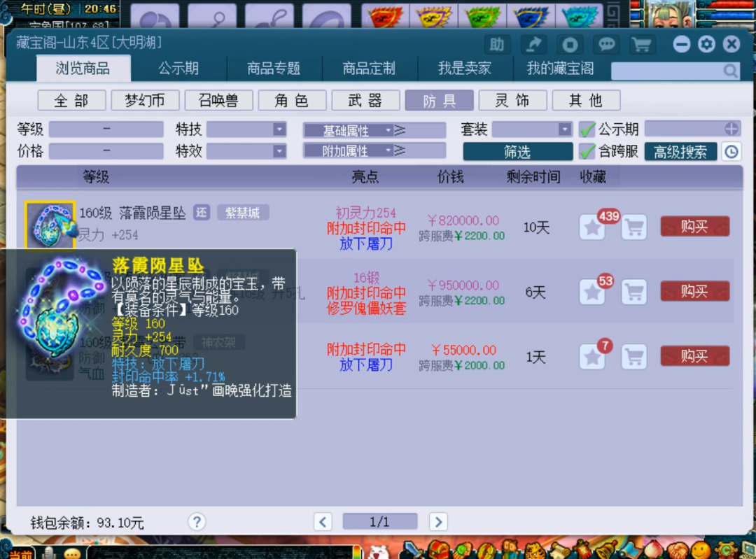Click the square record icon in title bar

pyautogui.click(x=570, y=45)
